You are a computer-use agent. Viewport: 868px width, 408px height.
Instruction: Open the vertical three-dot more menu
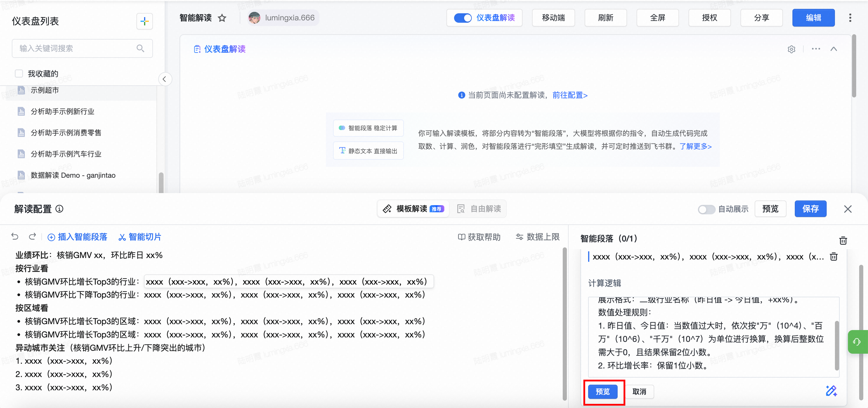pyautogui.click(x=850, y=18)
